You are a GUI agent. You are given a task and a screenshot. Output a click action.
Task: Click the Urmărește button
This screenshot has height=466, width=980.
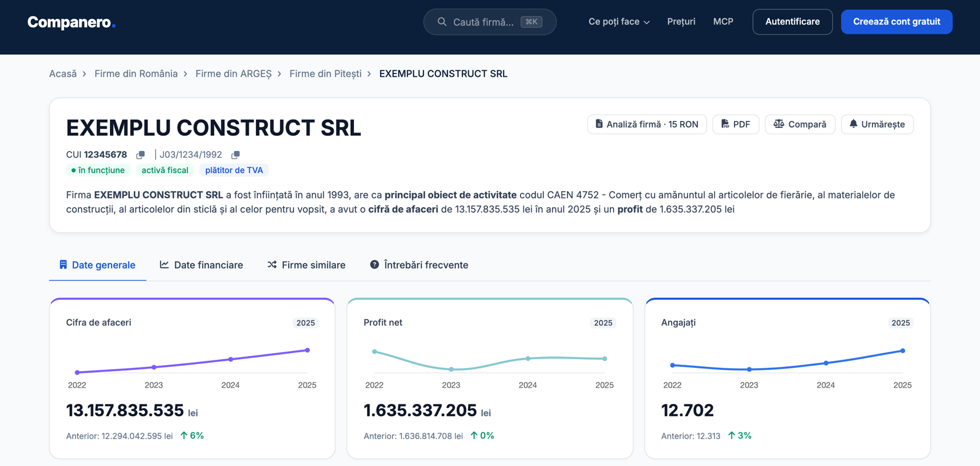tap(877, 124)
